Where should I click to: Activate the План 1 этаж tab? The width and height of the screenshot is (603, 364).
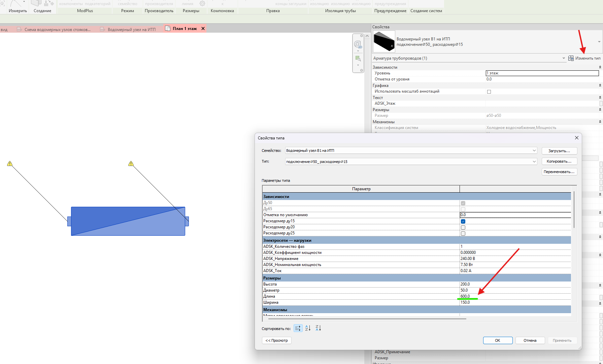[185, 29]
